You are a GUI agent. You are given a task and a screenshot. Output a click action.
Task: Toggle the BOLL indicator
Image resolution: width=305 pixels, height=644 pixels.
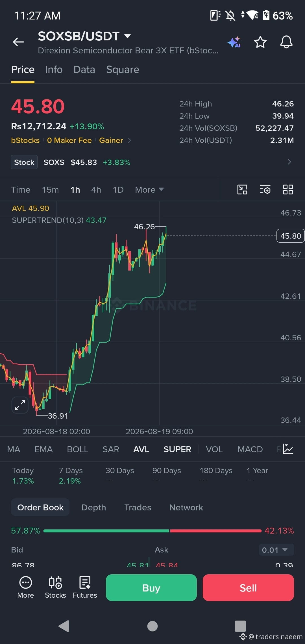pyautogui.click(x=78, y=449)
